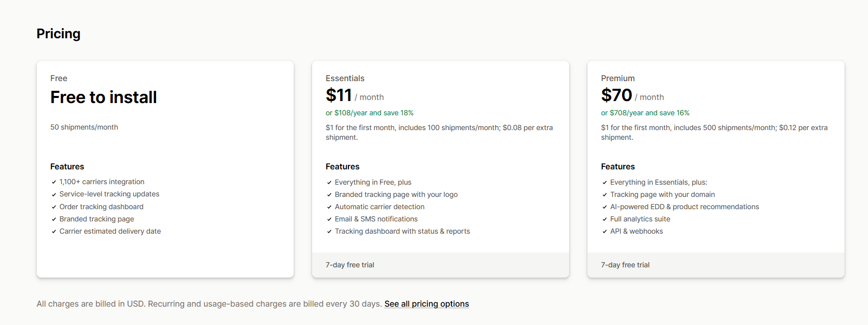Viewport: 868px width, 325px height.
Task: Click checkmark beside AI-powered EDD
Action: [x=604, y=207]
